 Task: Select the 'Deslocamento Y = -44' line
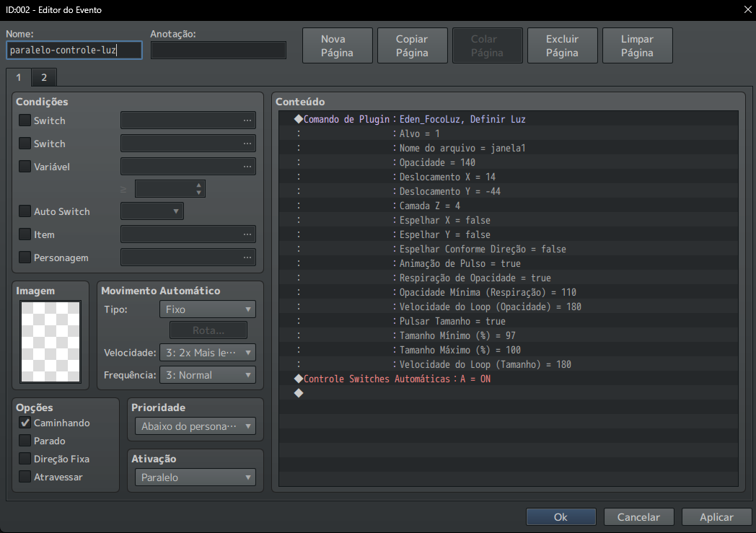point(508,191)
